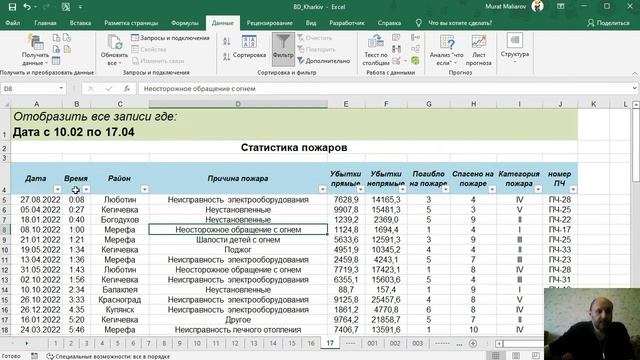Image resolution: width=640 pixels, height=360 pixels.
Task: Switch to the Формулы tab
Action: point(184,23)
